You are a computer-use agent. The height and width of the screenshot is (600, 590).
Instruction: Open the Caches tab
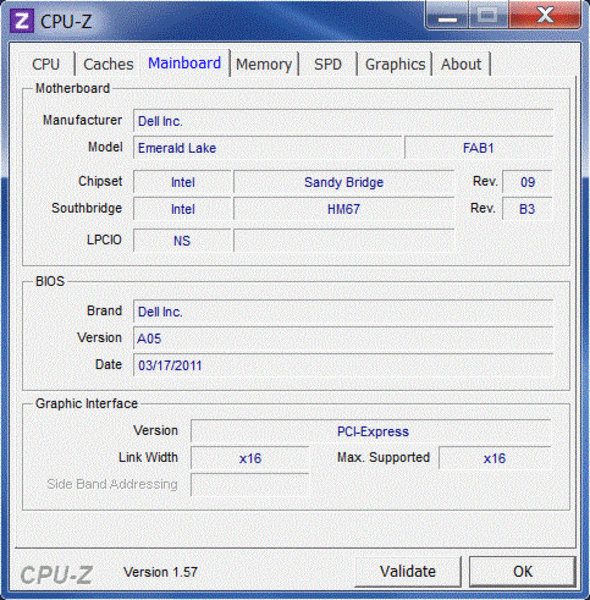tap(108, 64)
